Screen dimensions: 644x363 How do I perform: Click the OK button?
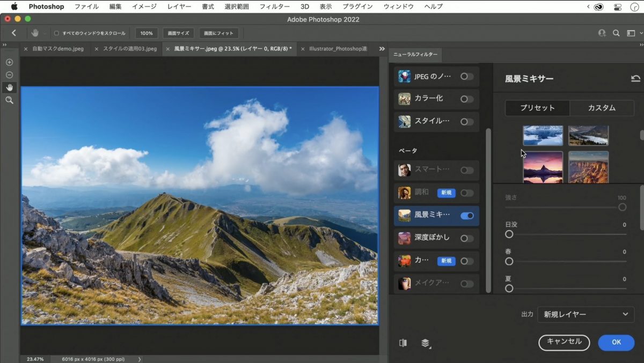[616, 343]
